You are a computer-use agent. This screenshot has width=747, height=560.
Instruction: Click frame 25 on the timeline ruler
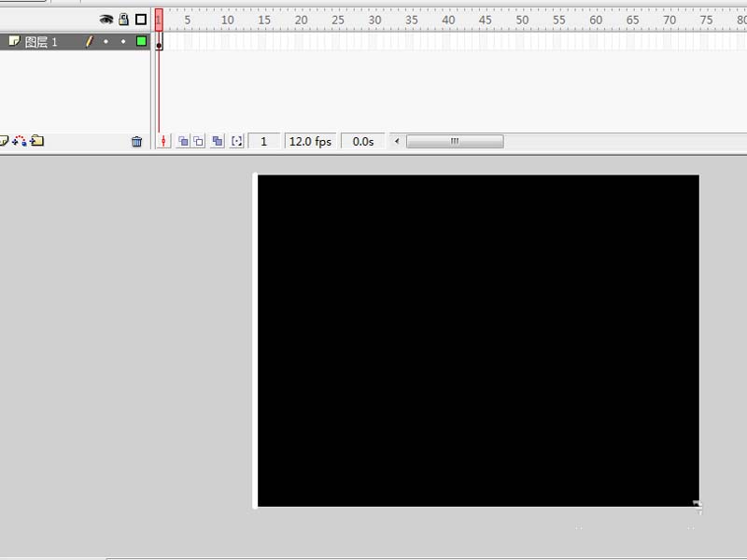point(338,20)
